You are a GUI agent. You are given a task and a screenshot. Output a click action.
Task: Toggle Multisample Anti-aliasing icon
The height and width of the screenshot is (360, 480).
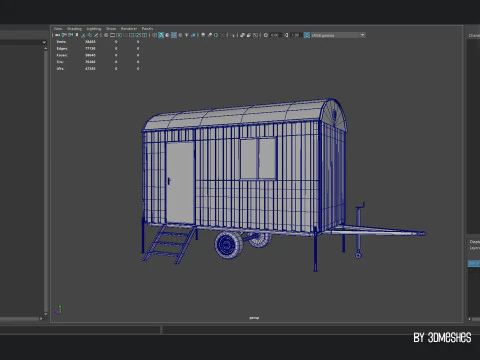216,35
